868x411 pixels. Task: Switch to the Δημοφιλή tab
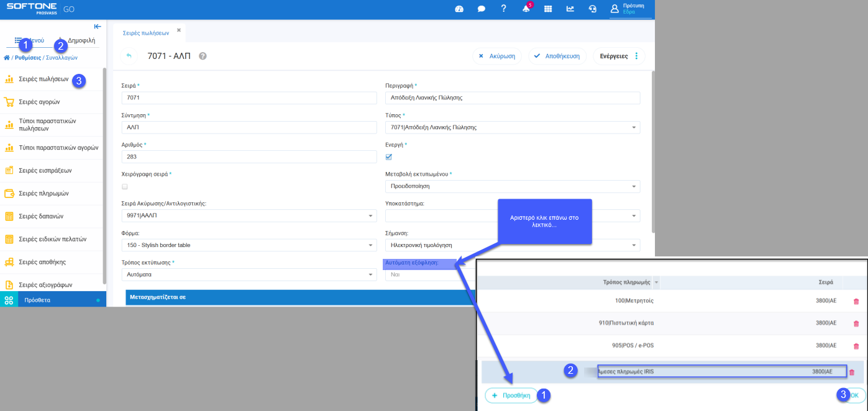click(81, 40)
